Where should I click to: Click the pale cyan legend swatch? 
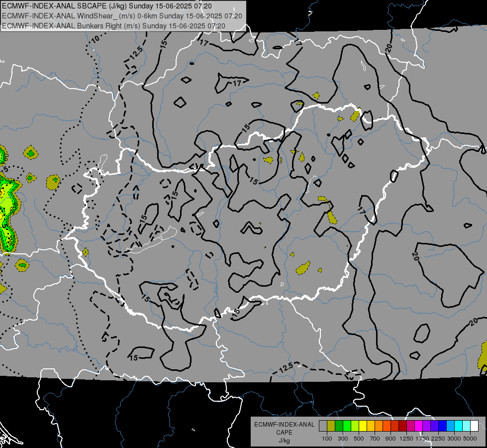click(x=467, y=426)
